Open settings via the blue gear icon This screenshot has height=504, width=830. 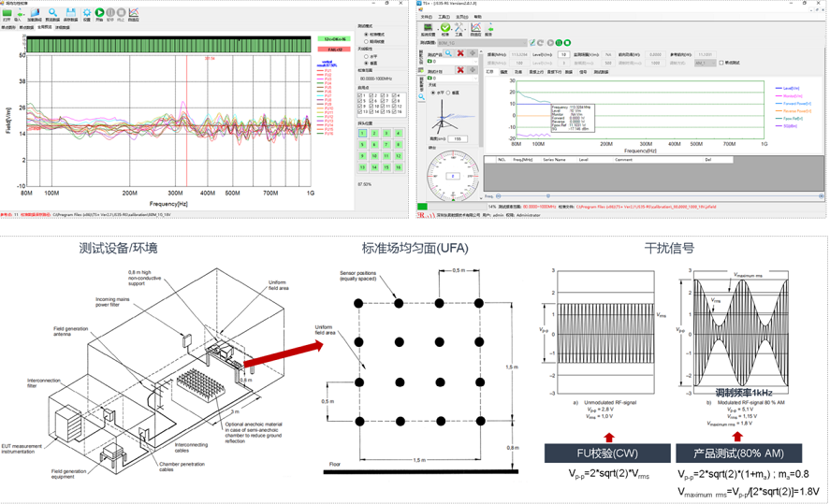(87, 12)
